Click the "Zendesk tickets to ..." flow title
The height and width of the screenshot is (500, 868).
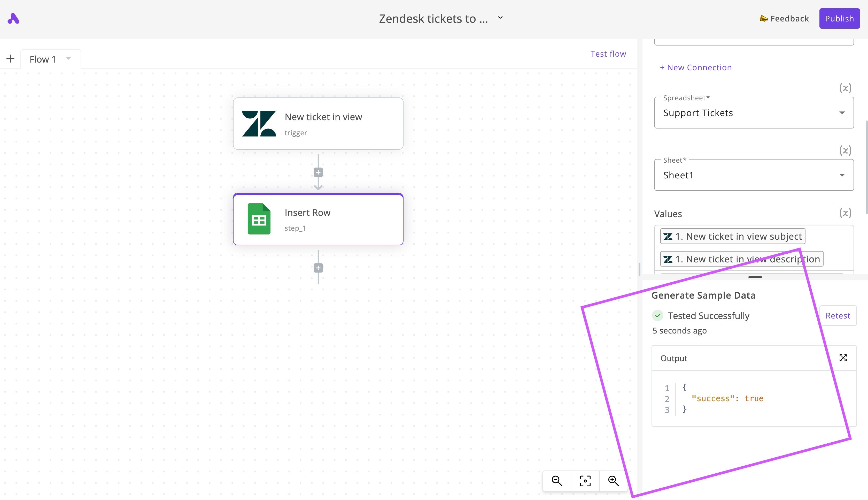click(433, 19)
